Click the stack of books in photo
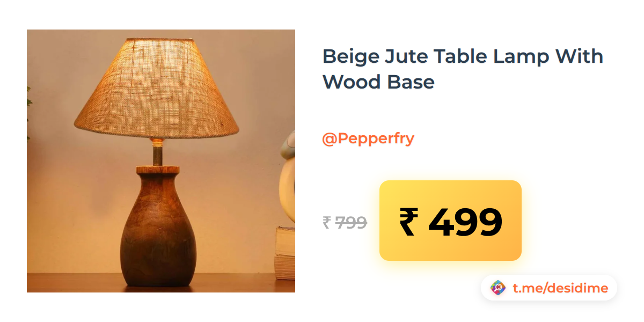 coord(285,252)
